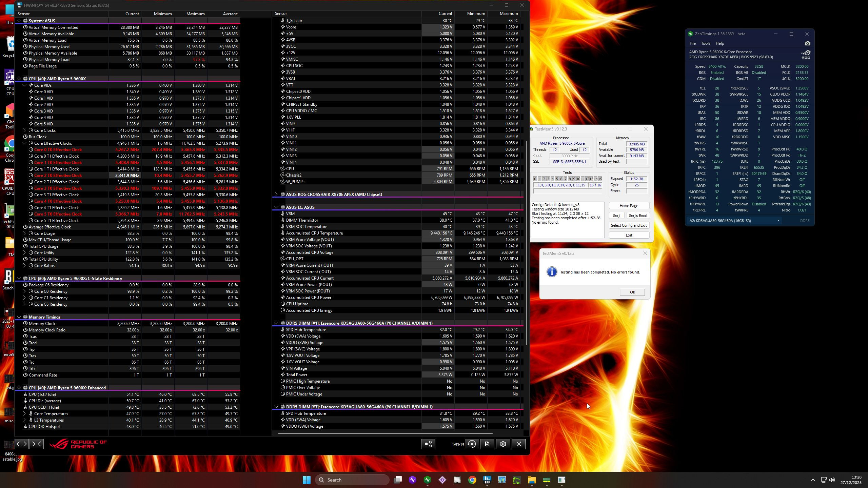Collapse the Memory Timings sensor group
The width and height of the screenshot is (868, 488).
click(19, 317)
